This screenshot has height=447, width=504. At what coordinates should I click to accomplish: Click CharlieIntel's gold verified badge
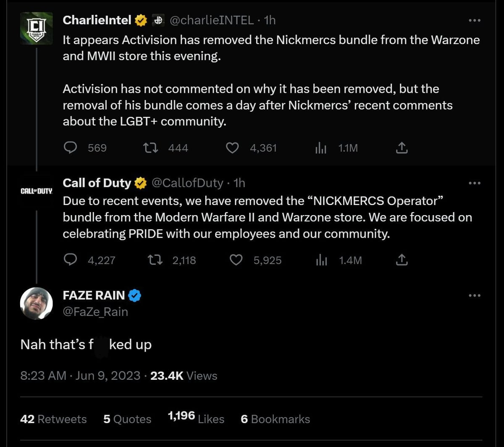pyautogui.click(x=140, y=19)
